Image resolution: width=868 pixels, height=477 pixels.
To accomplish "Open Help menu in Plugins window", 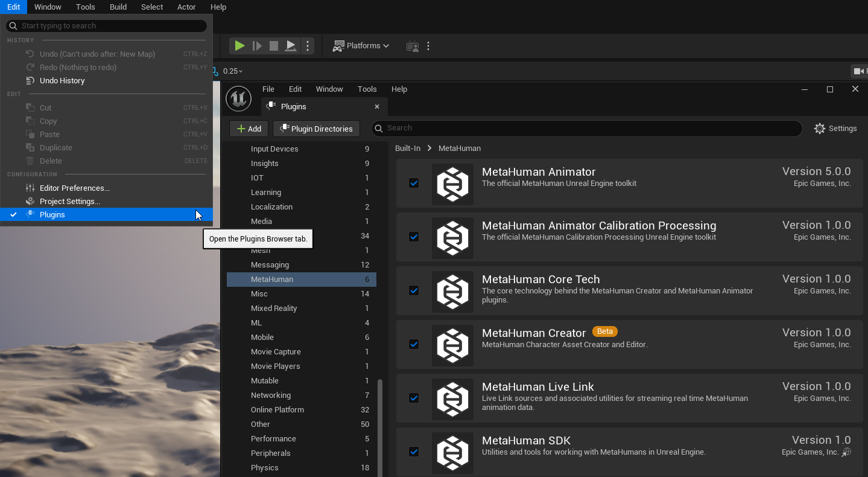I will click(x=399, y=89).
